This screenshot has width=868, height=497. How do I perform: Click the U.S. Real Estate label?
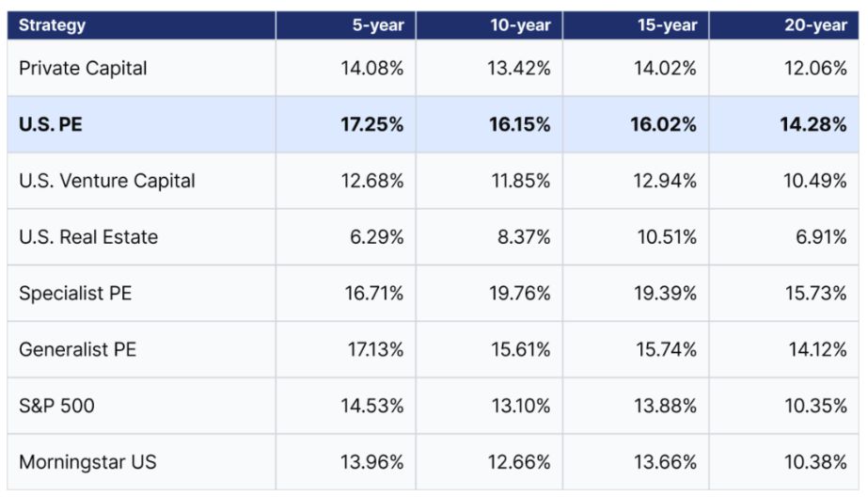[88, 237]
